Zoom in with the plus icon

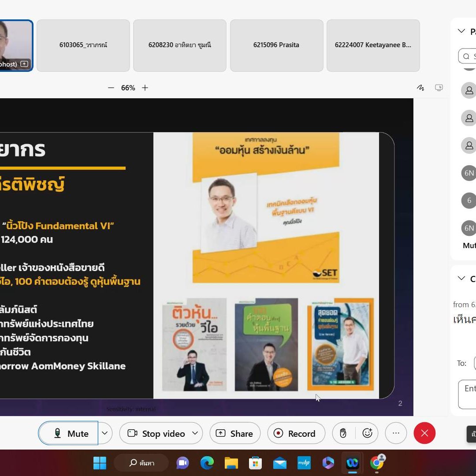click(x=145, y=88)
